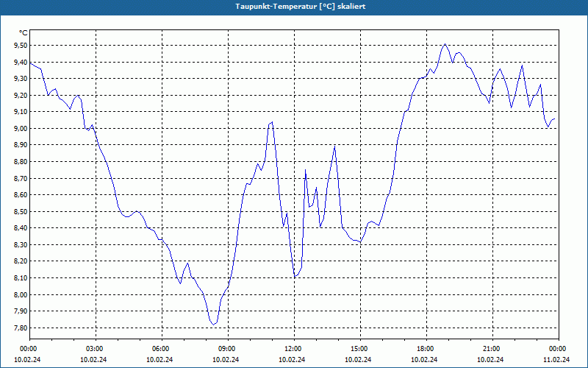Click the "8,40" y-axis value
Image resolution: width=588 pixels, height=368 pixels.
click(21, 228)
